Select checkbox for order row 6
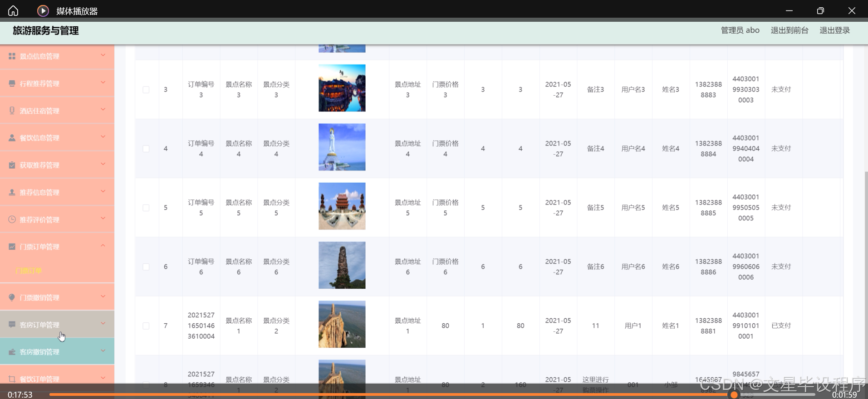The width and height of the screenshot is (868, 399). 146,267
